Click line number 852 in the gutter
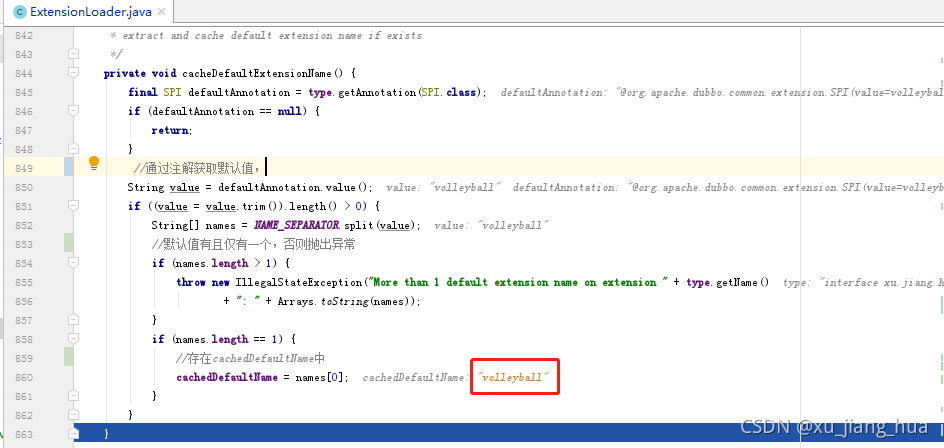This screenshot has width=944, height=448. click(x=22, y=225)
